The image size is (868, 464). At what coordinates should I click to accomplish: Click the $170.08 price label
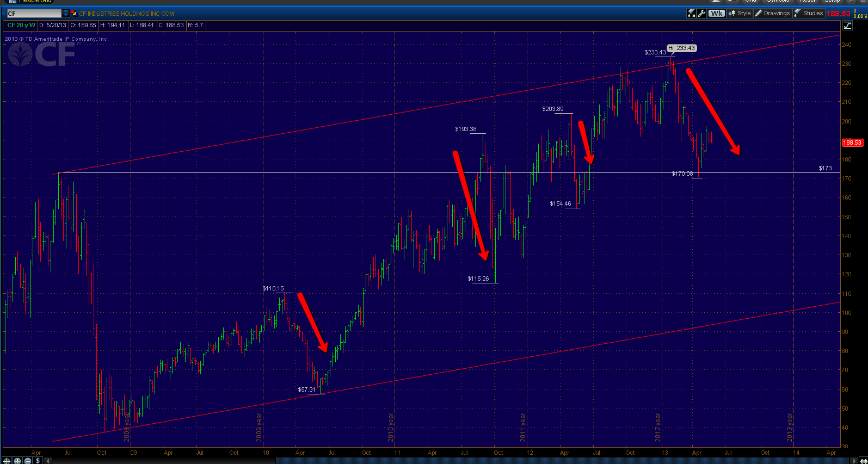682,174
